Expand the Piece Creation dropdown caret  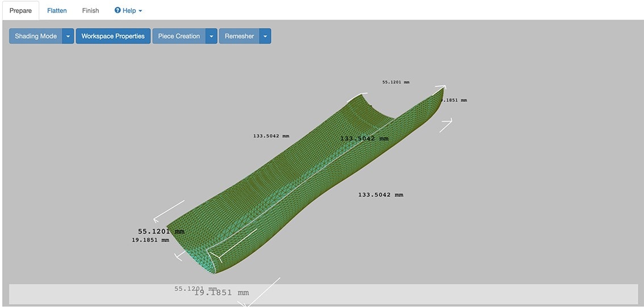click(x=211, y=36)
